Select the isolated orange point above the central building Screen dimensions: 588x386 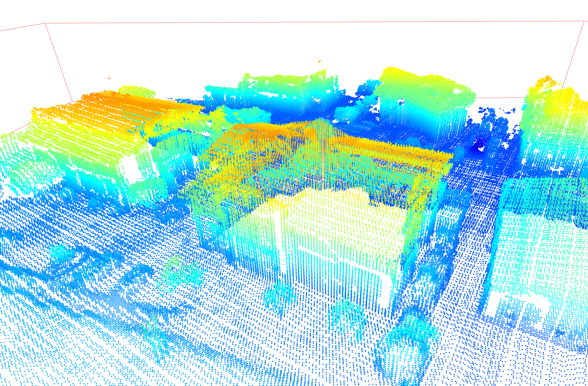319,61
